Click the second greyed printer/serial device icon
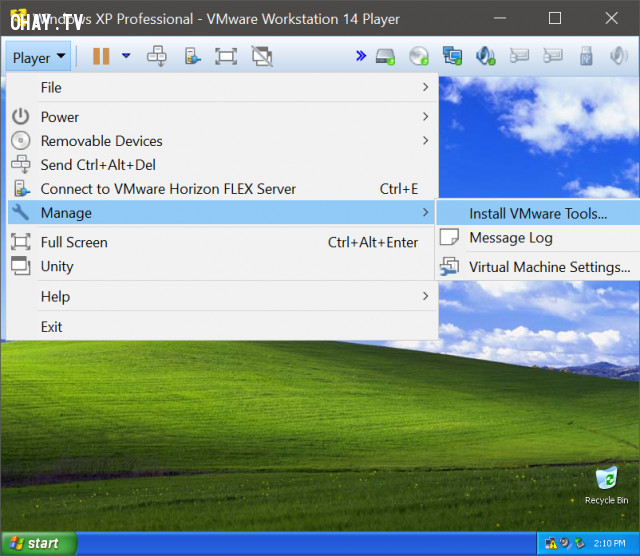The width and height of the screenshot is (640, 556). coord(553,56)
